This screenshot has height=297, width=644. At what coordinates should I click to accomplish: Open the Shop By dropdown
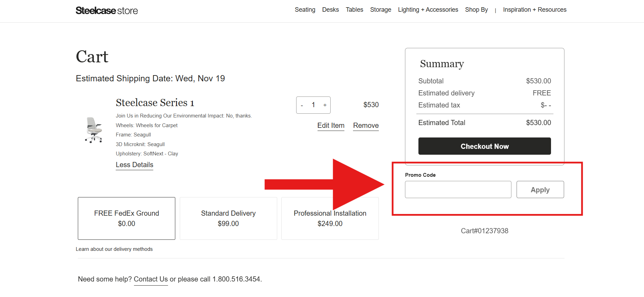point(476,10)
